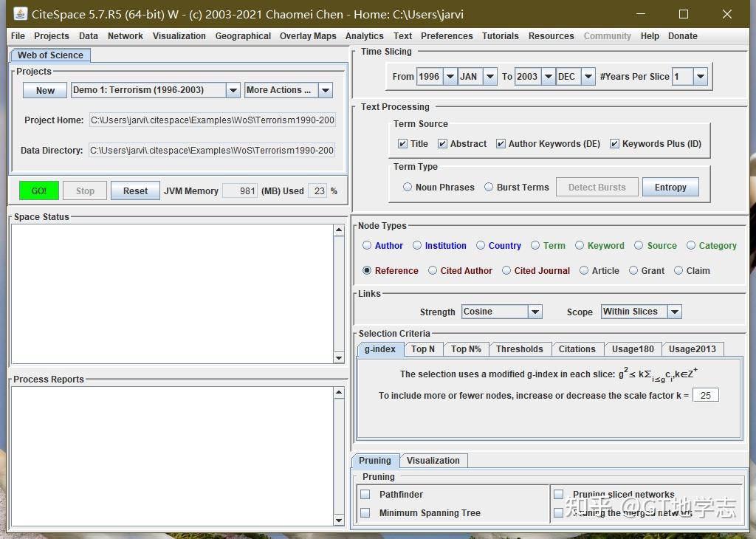
Task: Toggle Author Keywords (DE) checkbox
Action: pyautogui.click(x=501, y=144)
